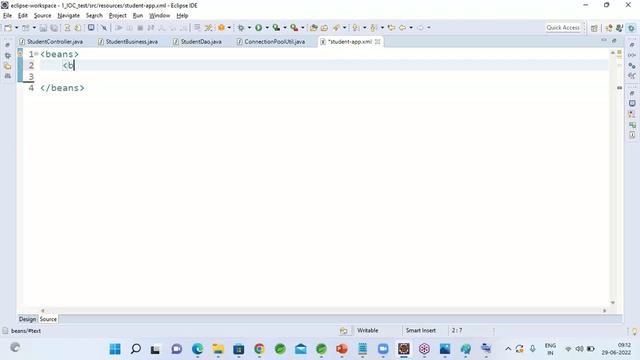
Task: Close the student-app.xml editor tab
Action: (378, 42)
